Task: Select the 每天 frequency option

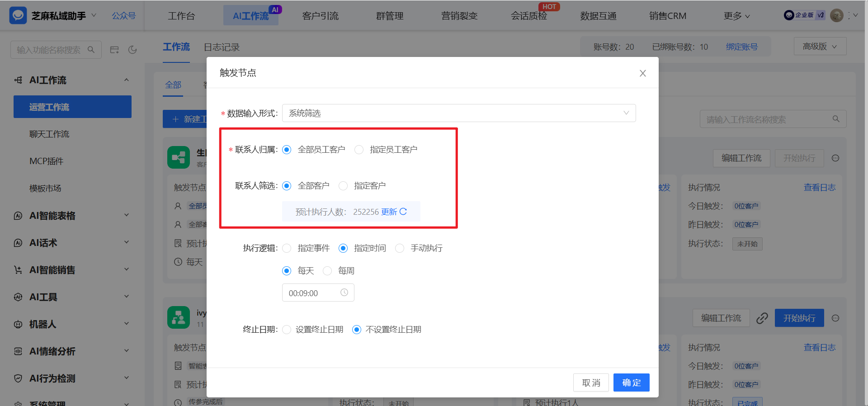Action: [287, 271]
